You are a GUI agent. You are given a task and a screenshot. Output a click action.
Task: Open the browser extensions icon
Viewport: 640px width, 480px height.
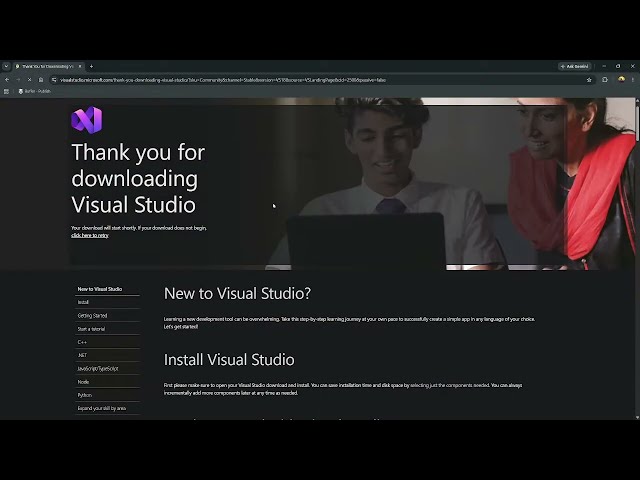tap(605, 80)
